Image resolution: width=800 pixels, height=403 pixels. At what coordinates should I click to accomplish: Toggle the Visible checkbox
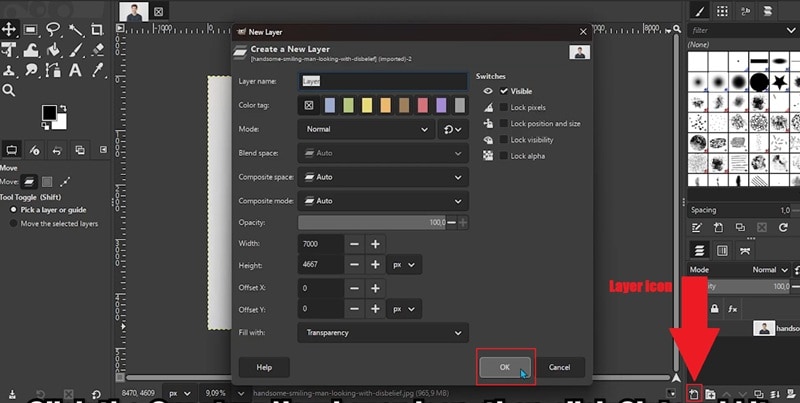pos(504,91)
